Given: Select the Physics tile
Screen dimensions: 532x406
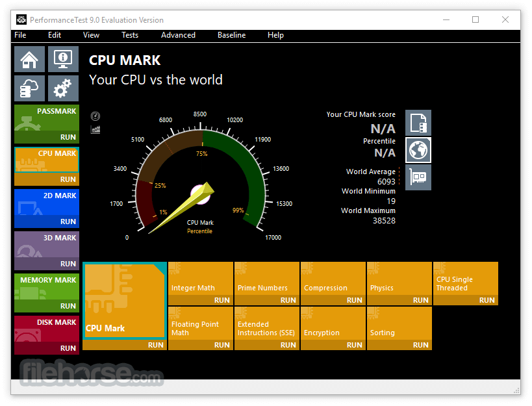Looking at the screenshot, I should pyautogui.click(x=399, y=279).
